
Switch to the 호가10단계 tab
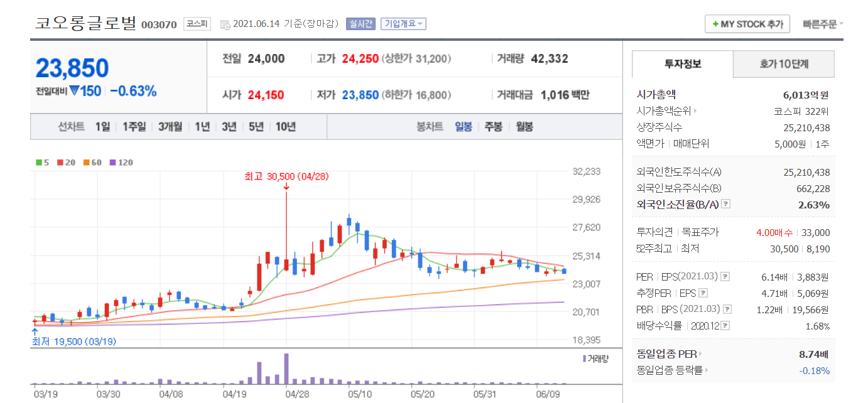point(784,64)
